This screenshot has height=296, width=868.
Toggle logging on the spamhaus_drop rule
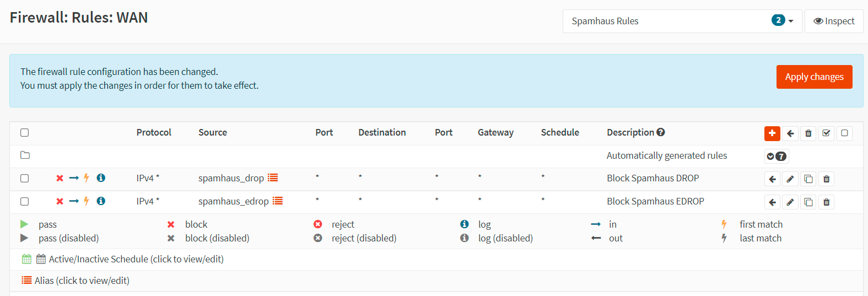pos(101,178)
